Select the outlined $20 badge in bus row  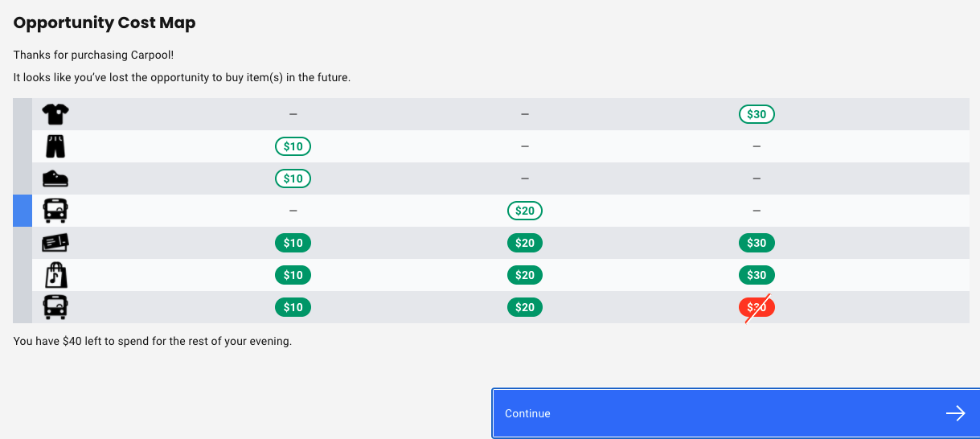(525, 211)
